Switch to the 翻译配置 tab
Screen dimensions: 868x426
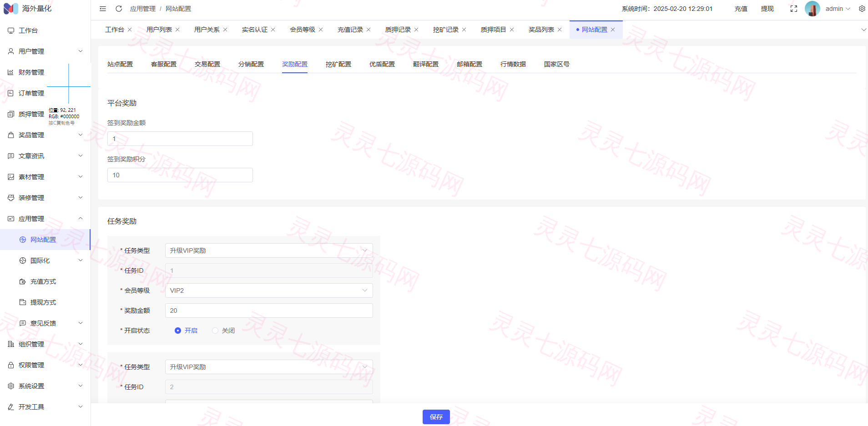426,64
